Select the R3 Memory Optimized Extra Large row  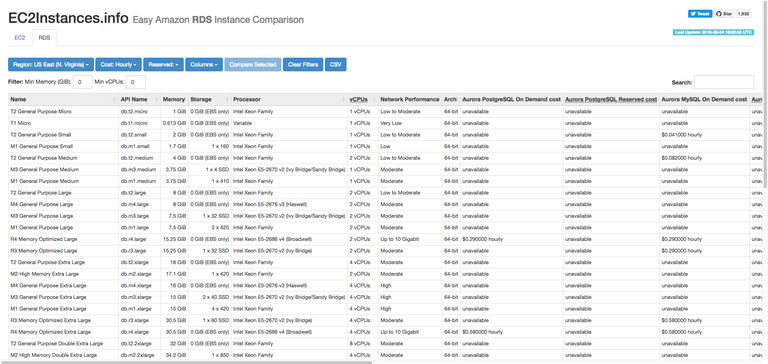click(384, 320)
